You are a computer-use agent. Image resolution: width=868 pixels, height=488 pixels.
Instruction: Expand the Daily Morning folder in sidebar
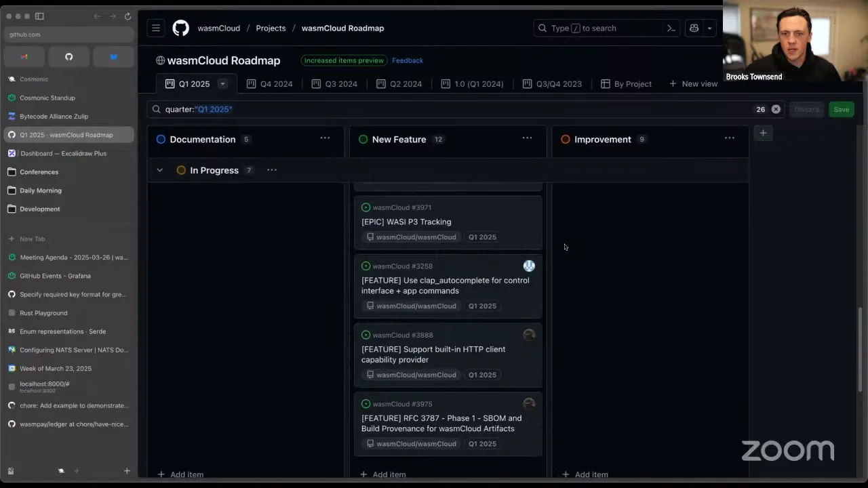pos(68,190)
